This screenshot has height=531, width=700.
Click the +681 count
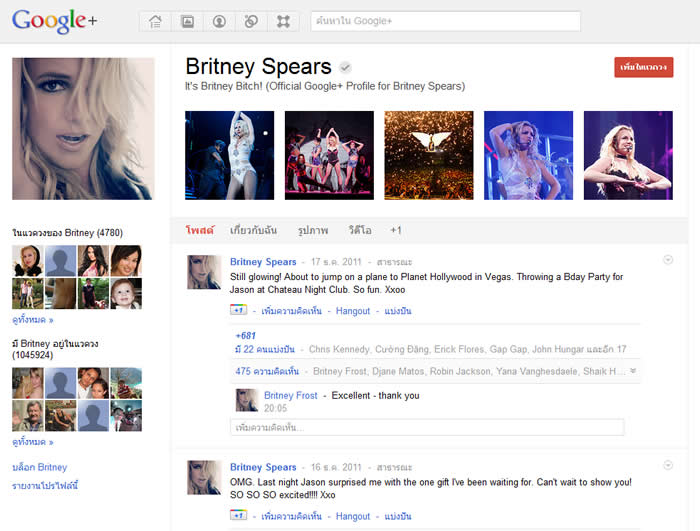click(246, 335)
